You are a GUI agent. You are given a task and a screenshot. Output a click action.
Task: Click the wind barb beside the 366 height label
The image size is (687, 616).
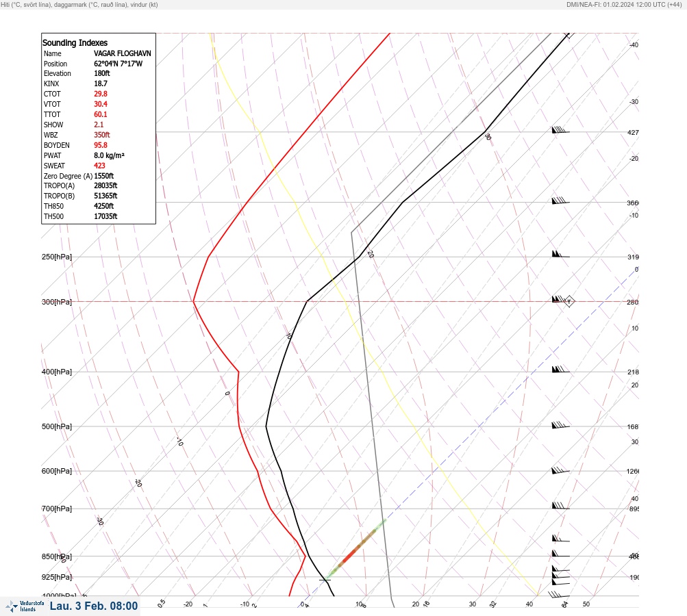click(x=560, y=201)
